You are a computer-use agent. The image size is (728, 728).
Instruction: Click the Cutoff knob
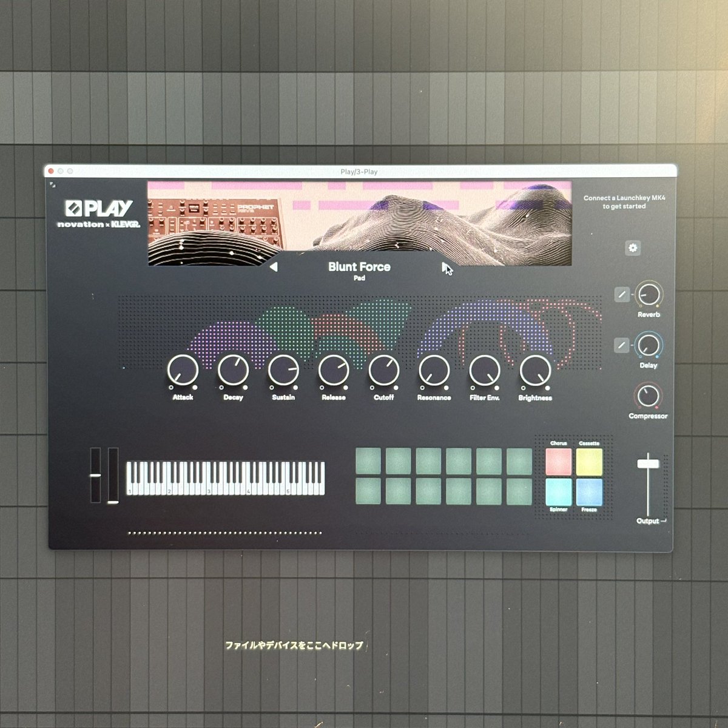pyautogui.click(x=384, y=370)
